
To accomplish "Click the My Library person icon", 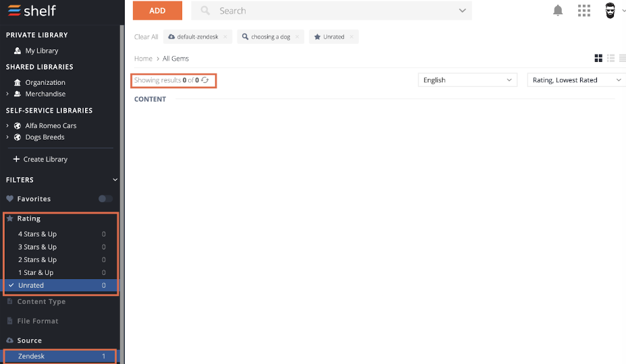I will 17,51.
